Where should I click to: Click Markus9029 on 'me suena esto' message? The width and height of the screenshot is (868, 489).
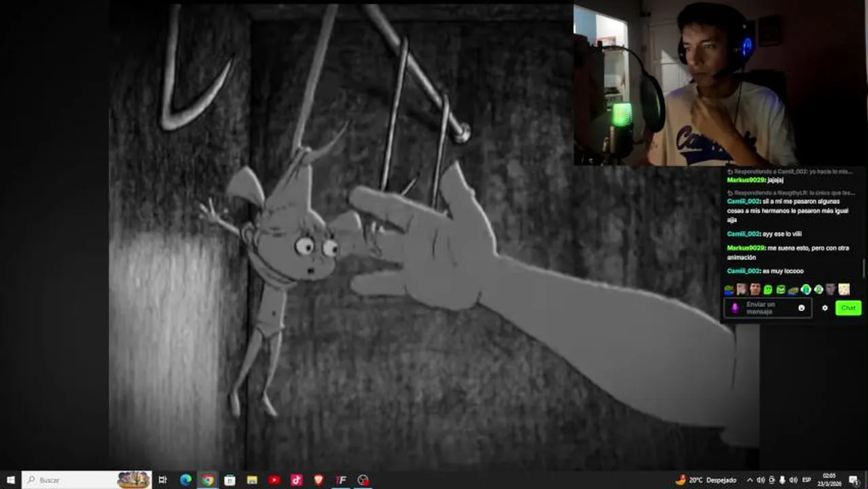click(746, 248)
